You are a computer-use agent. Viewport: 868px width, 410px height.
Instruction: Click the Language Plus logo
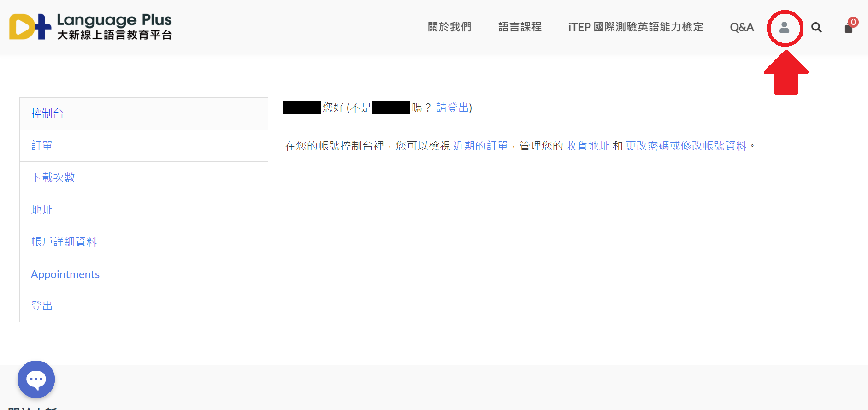[x=90, y=27]
